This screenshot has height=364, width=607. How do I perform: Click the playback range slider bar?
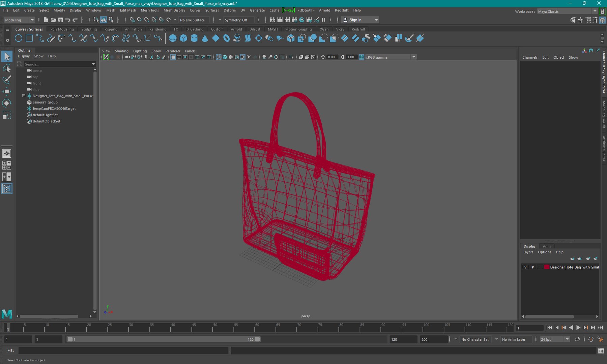(163, 339)
